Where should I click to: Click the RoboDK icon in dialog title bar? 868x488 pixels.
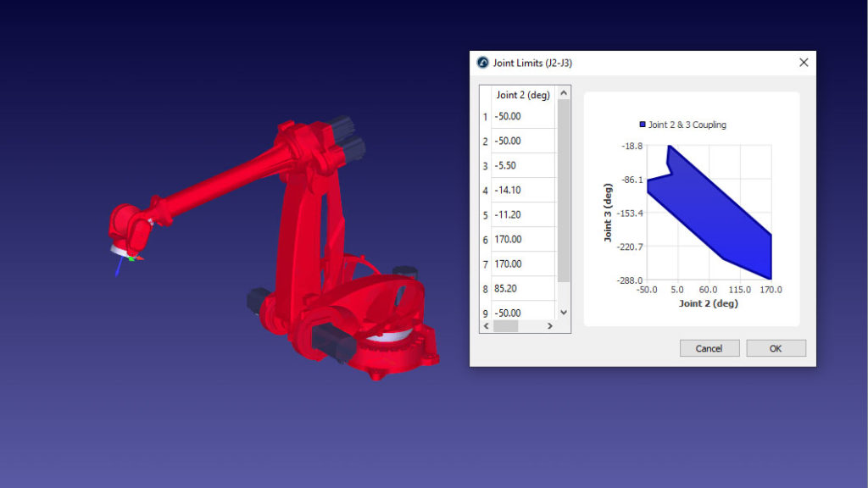coord(483,63)
